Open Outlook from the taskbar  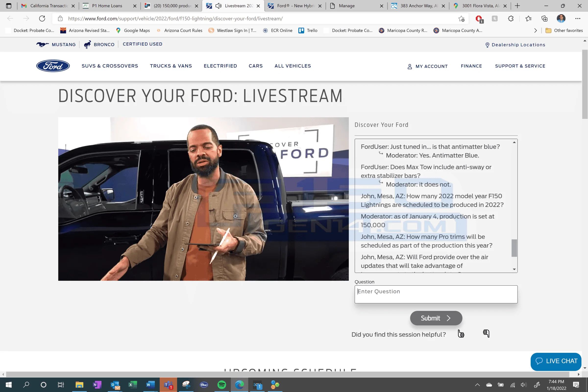pos(115,384)
